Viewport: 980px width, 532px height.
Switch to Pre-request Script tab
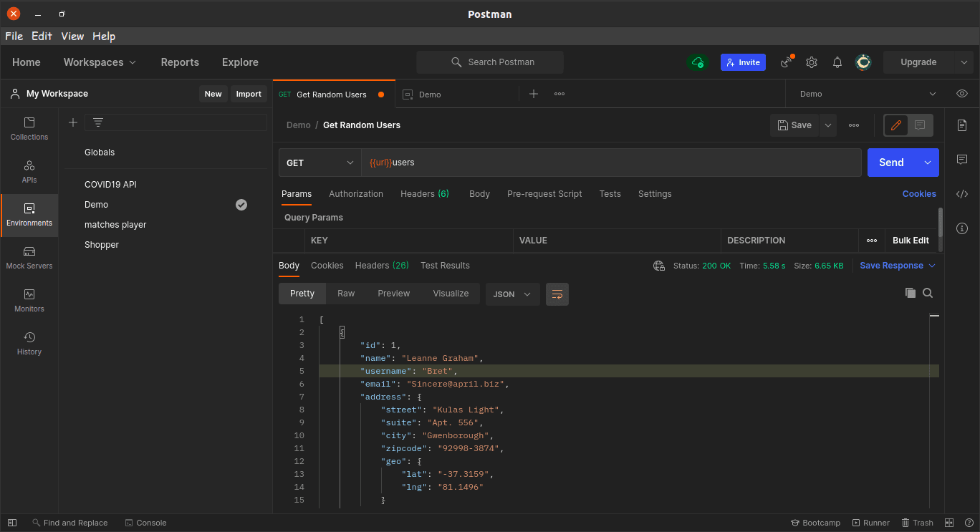click(544, 194)
